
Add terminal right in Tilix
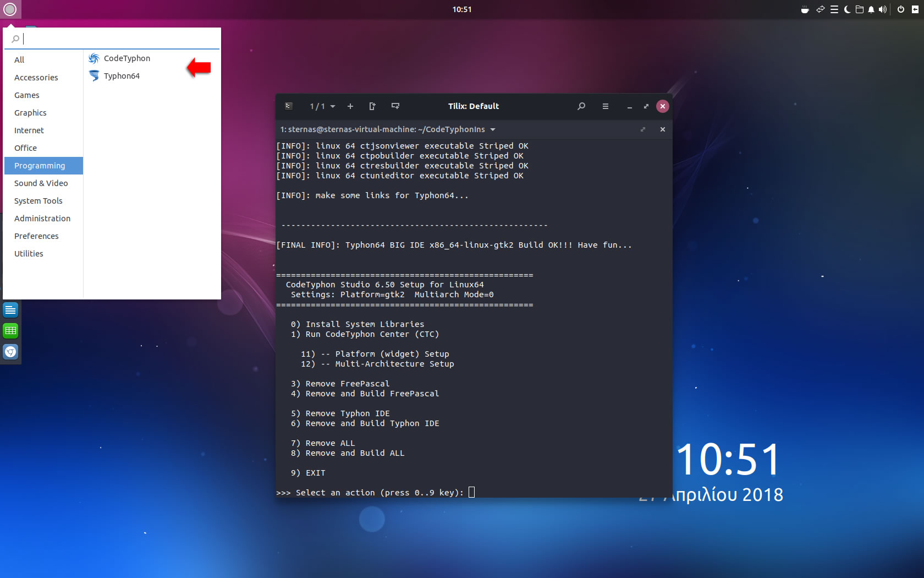point(372,106)
